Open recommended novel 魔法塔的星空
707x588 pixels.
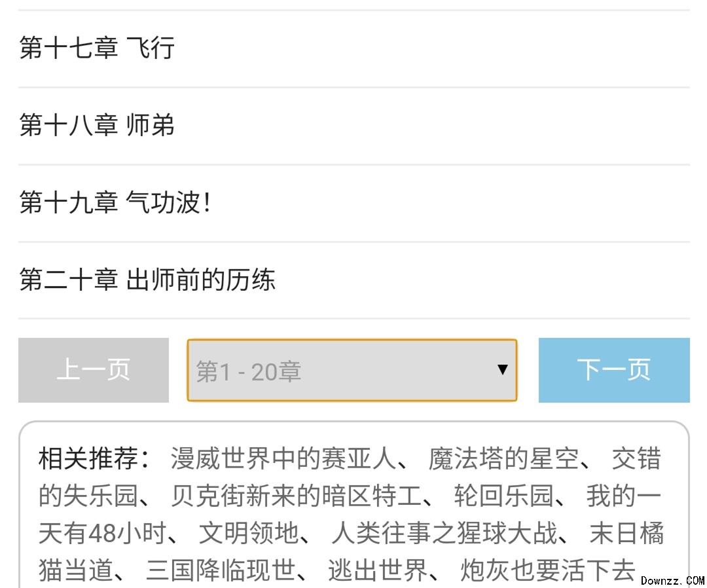coord(503,459)
